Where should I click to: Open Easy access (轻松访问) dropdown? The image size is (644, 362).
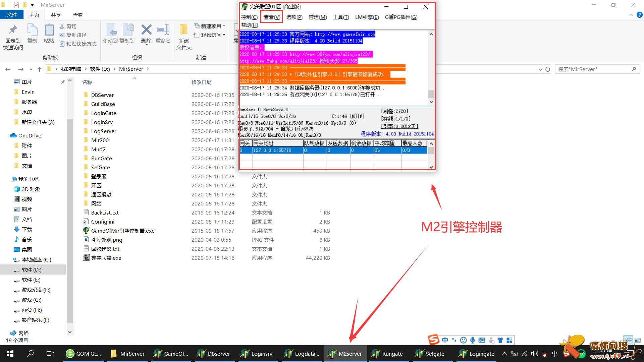209,35
